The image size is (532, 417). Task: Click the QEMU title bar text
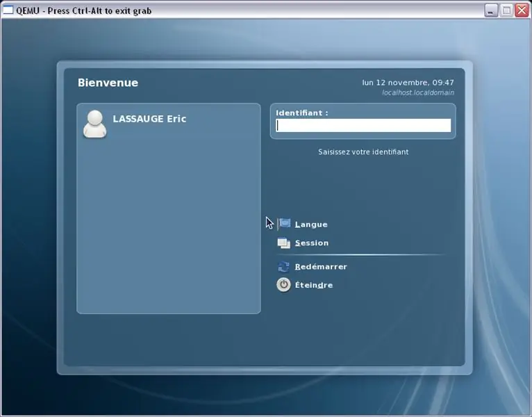84,11
